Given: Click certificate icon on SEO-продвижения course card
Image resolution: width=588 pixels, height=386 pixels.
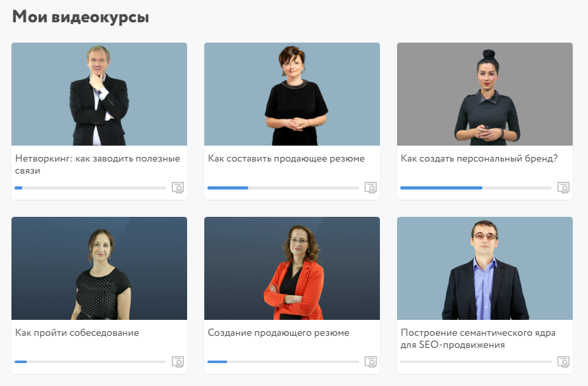Looking at the screenshot, I should pos(563,362).
